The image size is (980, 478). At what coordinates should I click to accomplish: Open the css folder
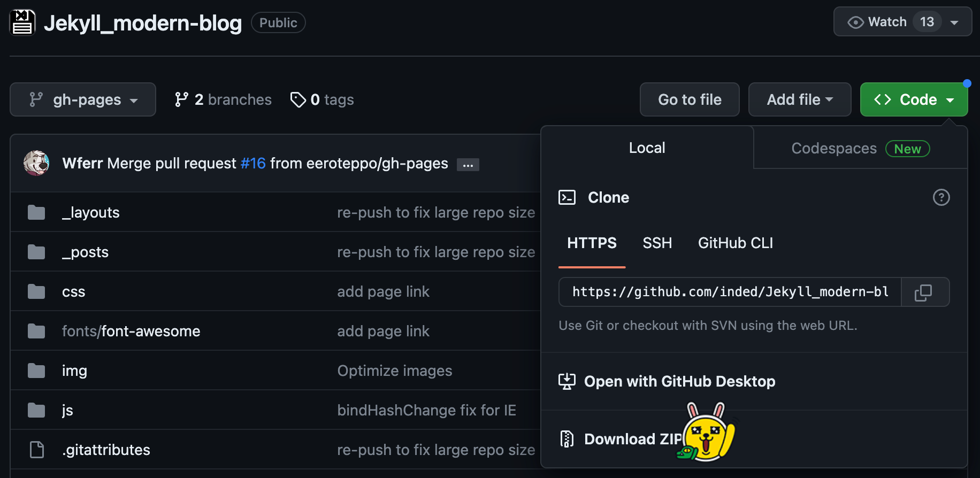(x=74, y=291)
